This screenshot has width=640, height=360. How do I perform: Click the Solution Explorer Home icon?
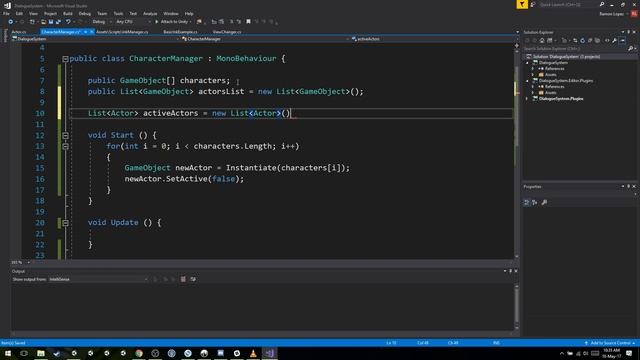(542, 40)
